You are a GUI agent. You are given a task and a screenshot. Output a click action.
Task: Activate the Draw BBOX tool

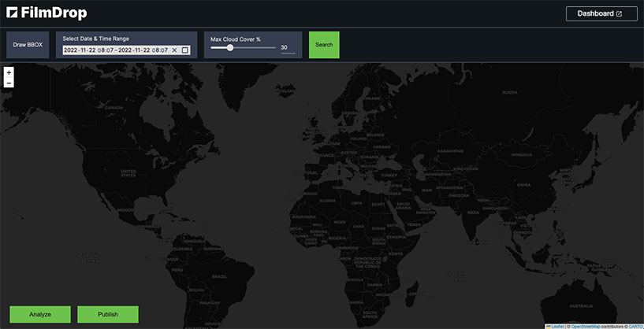tap(28, 45)
